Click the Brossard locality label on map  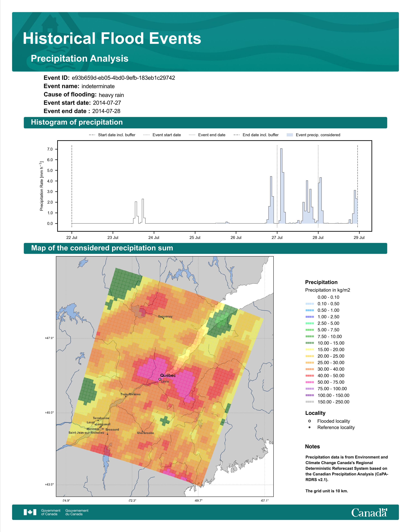(x=112, y=429)
